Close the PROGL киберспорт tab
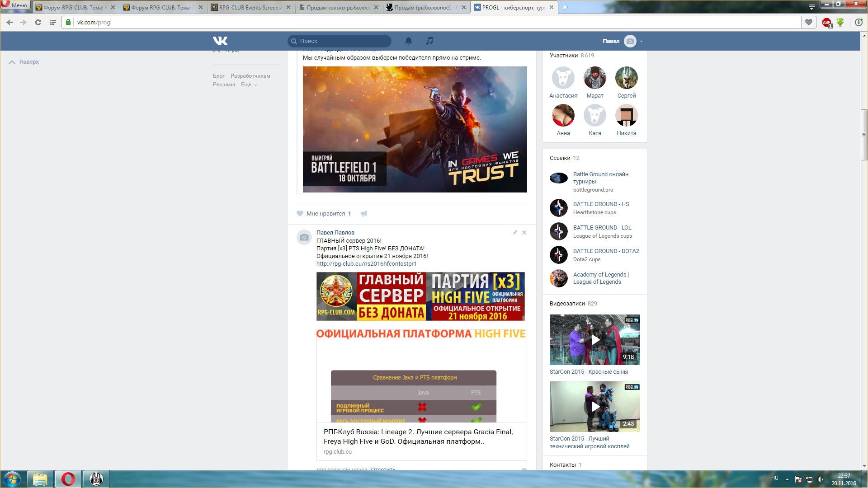This screenshot has height=488, width=868. click(x=552, y=7)
